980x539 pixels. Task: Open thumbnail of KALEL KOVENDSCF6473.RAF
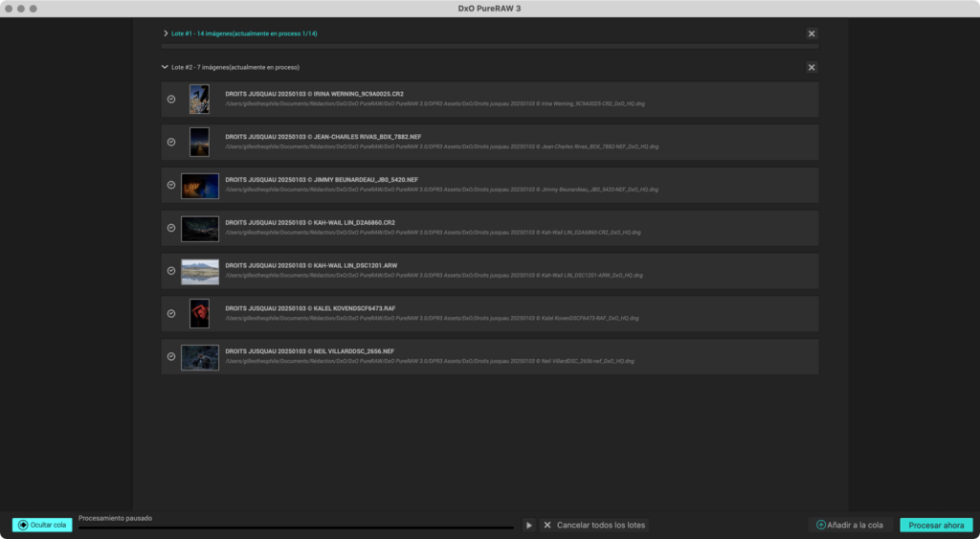[x=199, y=314]
